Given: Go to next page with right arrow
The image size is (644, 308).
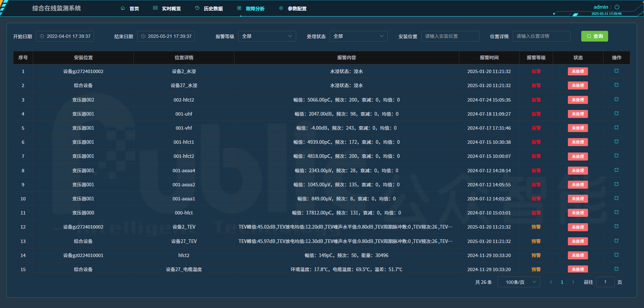Looking at the screenshot, I should click(x=573, y=282).
